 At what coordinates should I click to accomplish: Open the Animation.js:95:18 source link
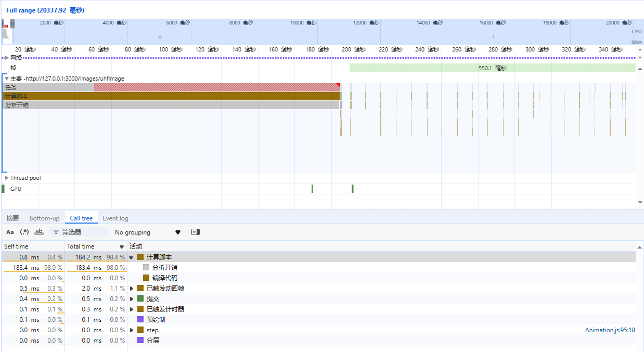tap(610, 330)
